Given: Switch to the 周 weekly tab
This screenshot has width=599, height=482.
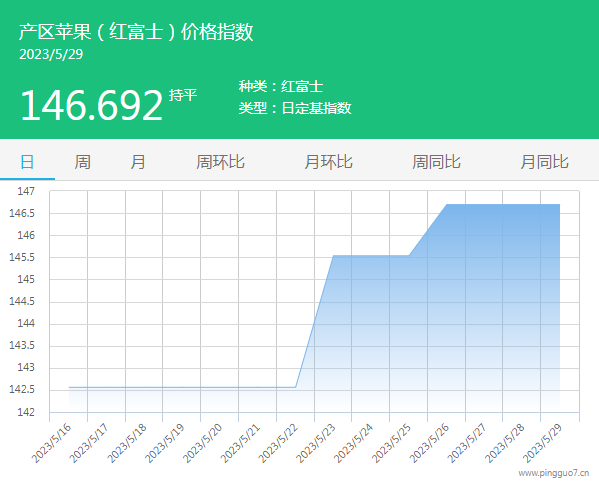Looking at the screenshot, I should 83,162.
